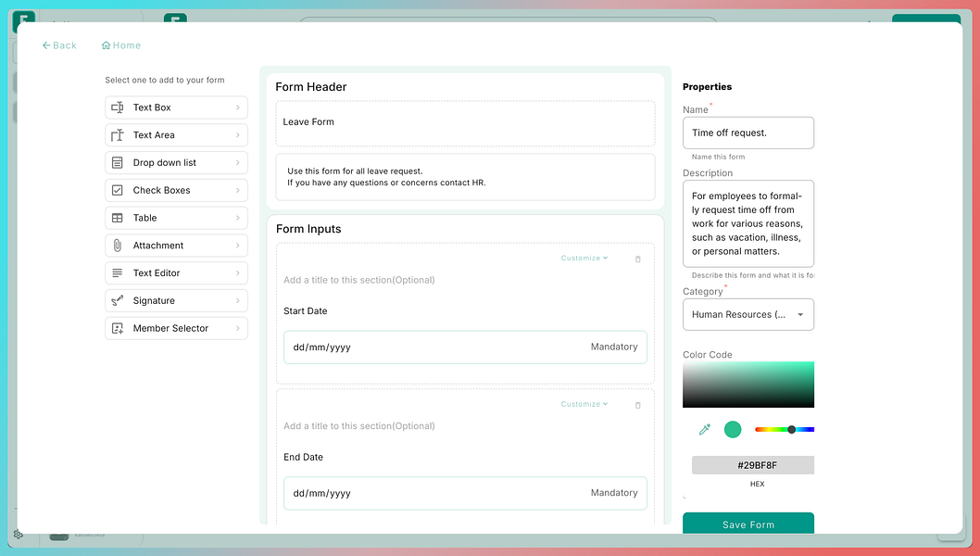Expand the Text Area row chevron
This screenshot has width=980, height=556.
(237, 135)
